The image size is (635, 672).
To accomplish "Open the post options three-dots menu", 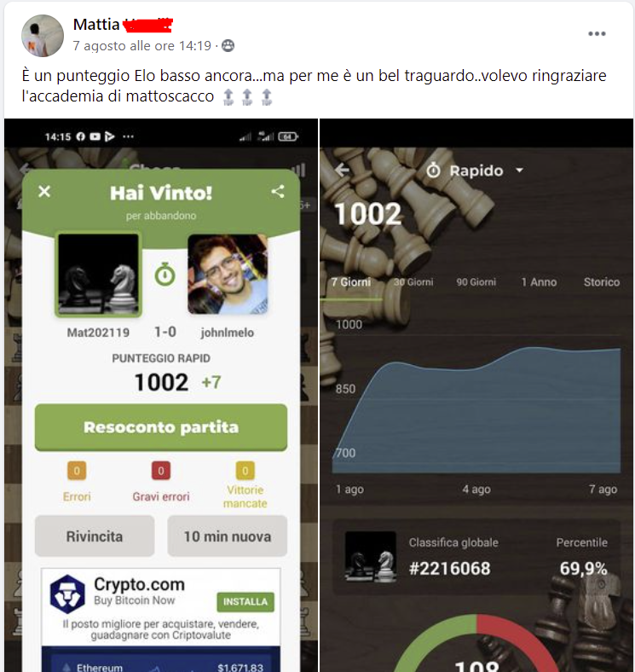I will 597,34.
